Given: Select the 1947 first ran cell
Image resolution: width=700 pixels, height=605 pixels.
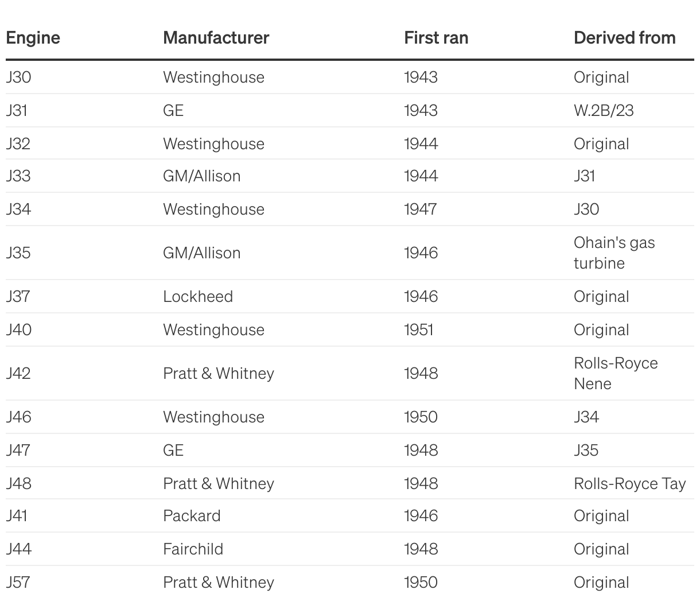Looking at the screenshot, I should point(420,209).
